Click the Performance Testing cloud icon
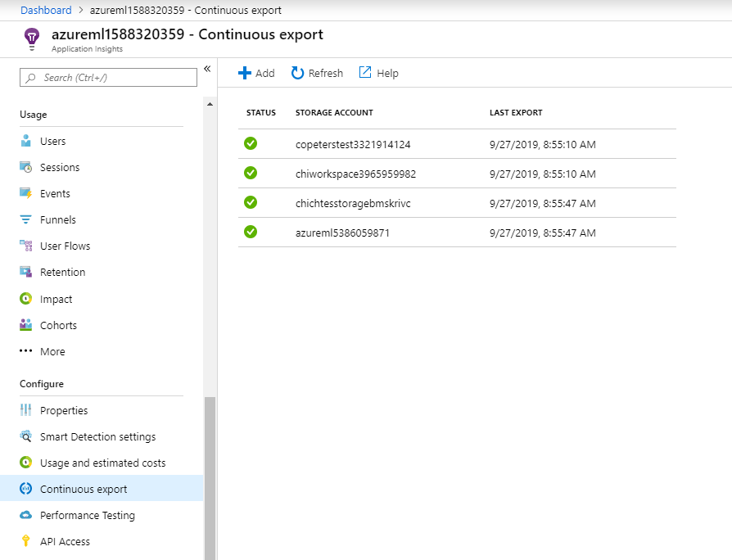732x560 pixels. pos(25,515)
